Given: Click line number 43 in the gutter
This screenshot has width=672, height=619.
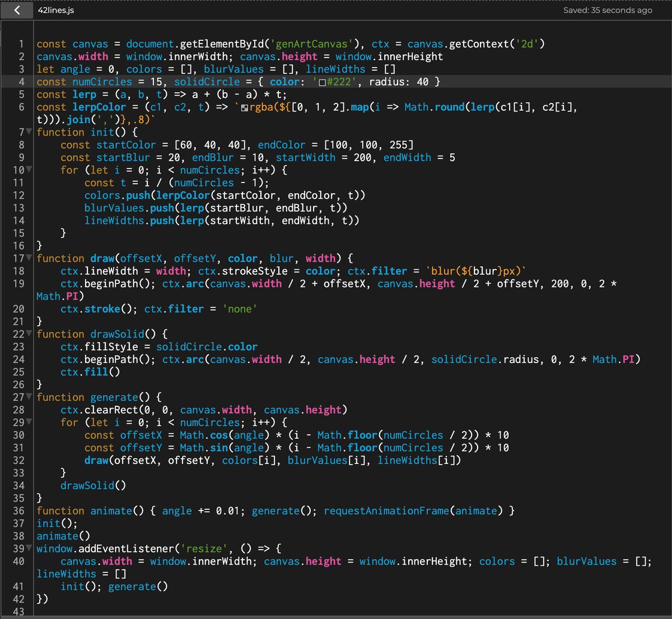Looking at the screenshot, I should tap(18, 612).
